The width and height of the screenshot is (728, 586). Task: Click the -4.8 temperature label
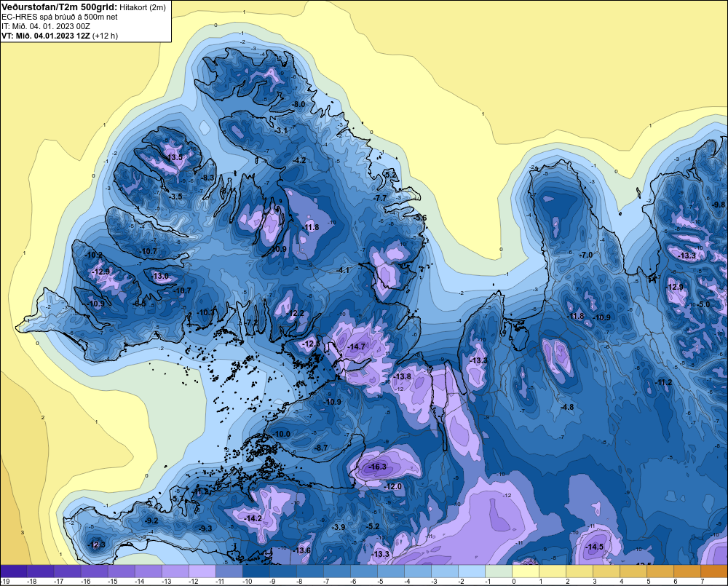tap(567, 407)
